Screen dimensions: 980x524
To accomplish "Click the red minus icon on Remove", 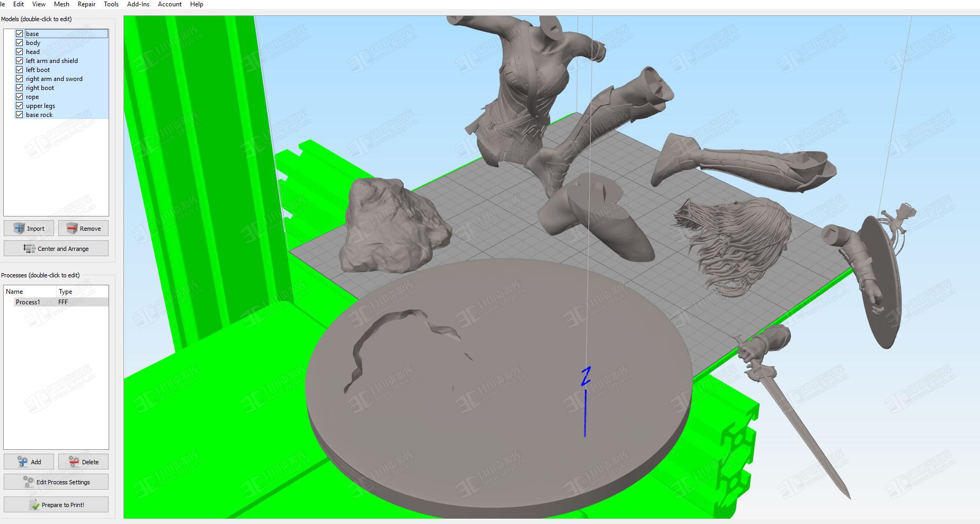I will 73,228.
